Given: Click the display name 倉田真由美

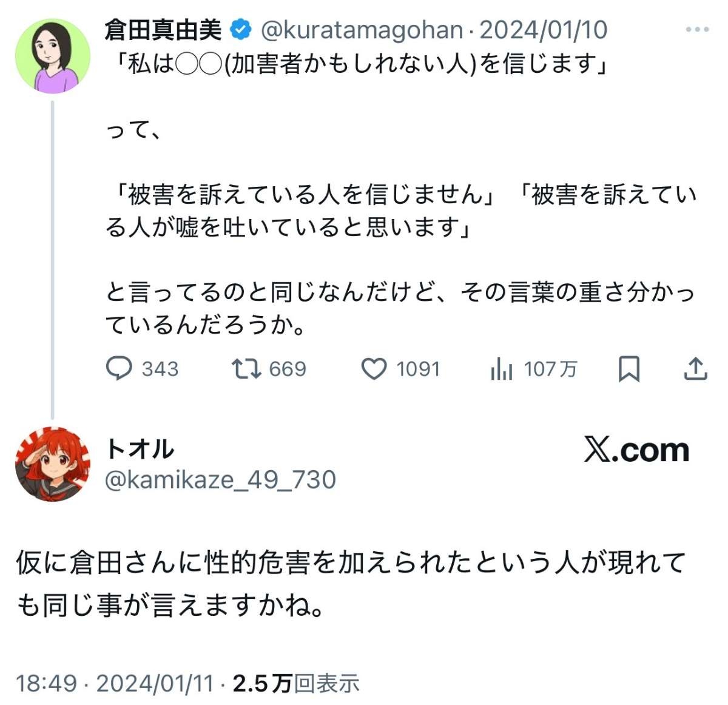Looking at the screenshot, I should click(x=164, y=29).
